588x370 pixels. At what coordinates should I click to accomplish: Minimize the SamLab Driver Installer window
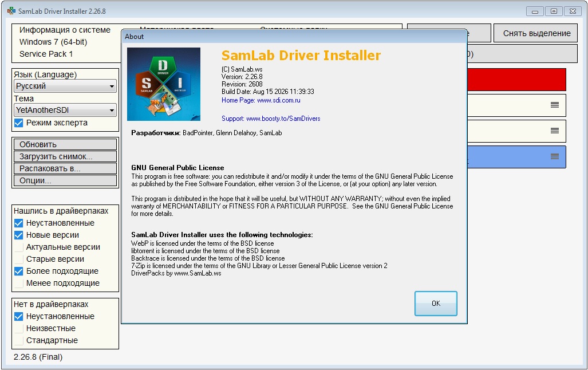coord(535,11)
